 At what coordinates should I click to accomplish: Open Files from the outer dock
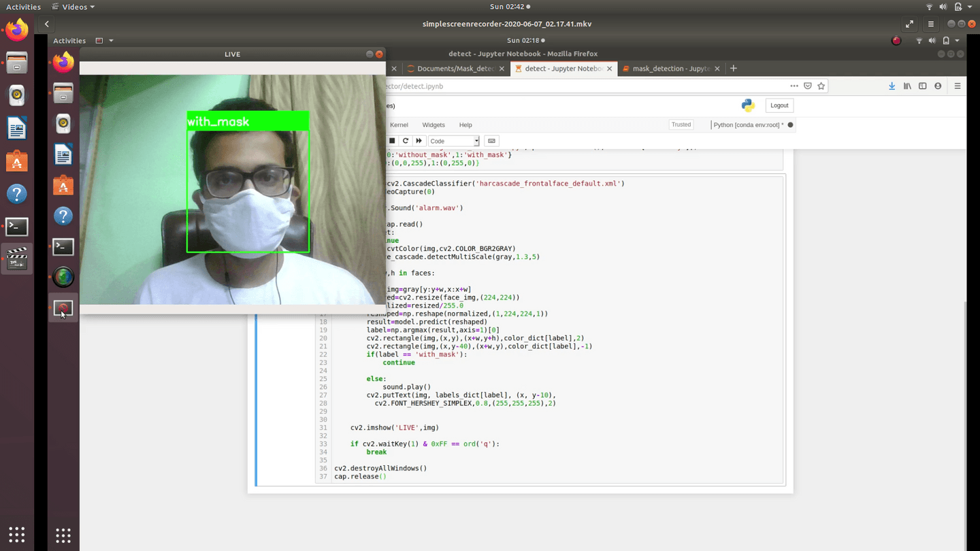tap(17, 63)
